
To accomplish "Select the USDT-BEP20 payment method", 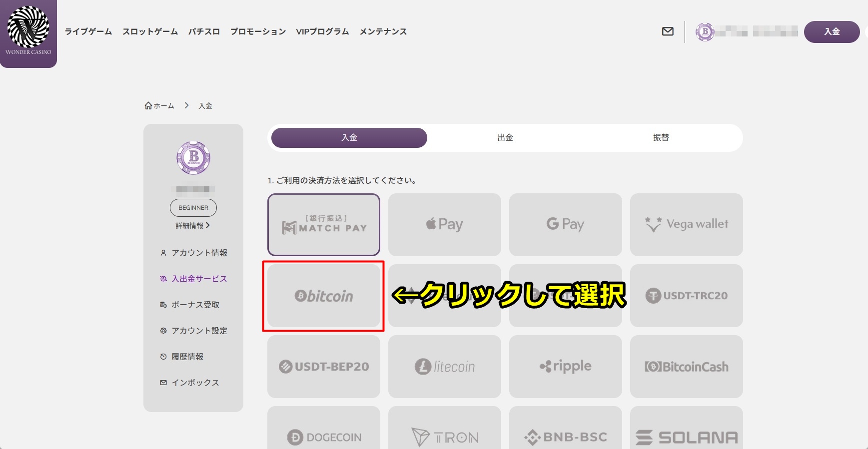I will [x=324, y=367].
